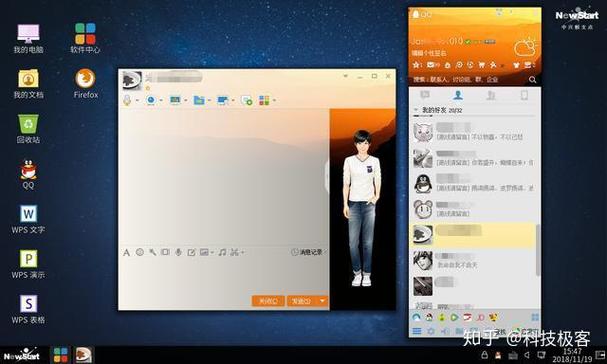This screenshot has height=364, width=607.
Task: Open the QQ video play icon in the app bar
Action: tap(454, 318)
